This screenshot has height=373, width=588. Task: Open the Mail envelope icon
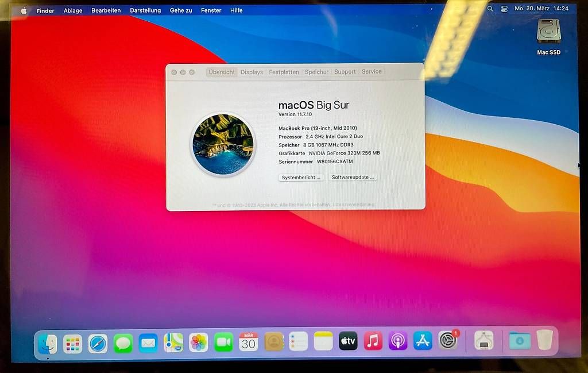(x=148, y=343)
